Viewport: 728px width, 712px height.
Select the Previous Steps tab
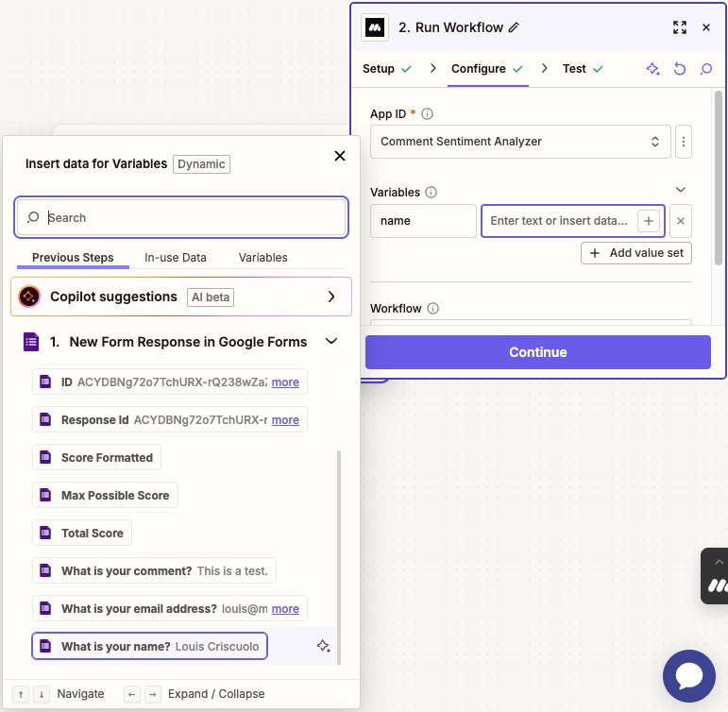73,258
